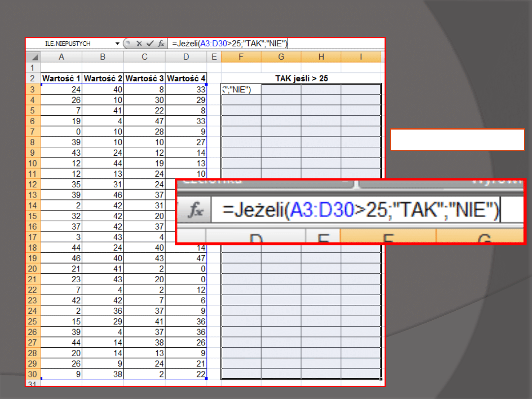Click the Cancel (X) formula entry icon
The image size is (532, 399).
[139, 44]
